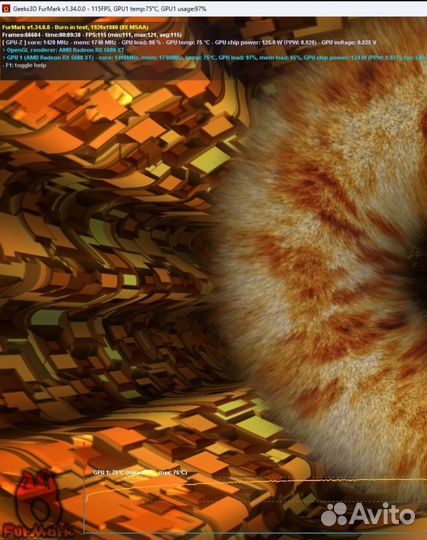427x540 pixels.
Task: Click the FurMark app icon in title bar
Action: 6,9
